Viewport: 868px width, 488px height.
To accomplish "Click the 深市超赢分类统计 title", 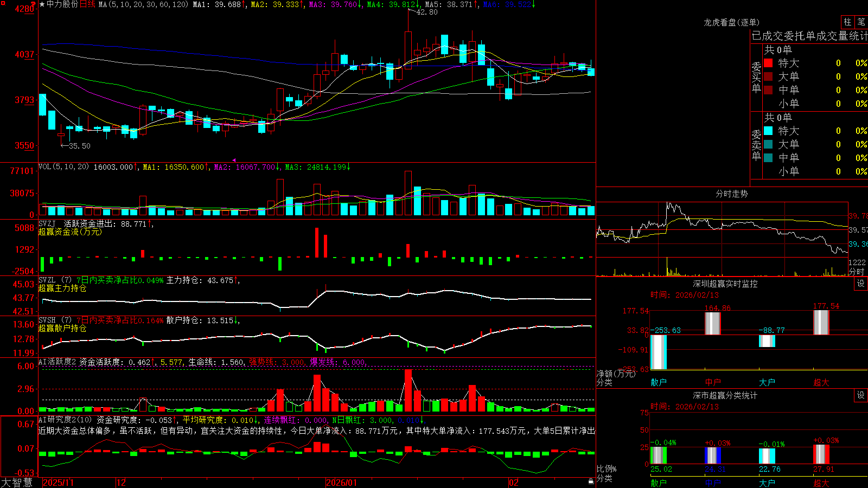I will pyautogui.click(x=725, y=395).
